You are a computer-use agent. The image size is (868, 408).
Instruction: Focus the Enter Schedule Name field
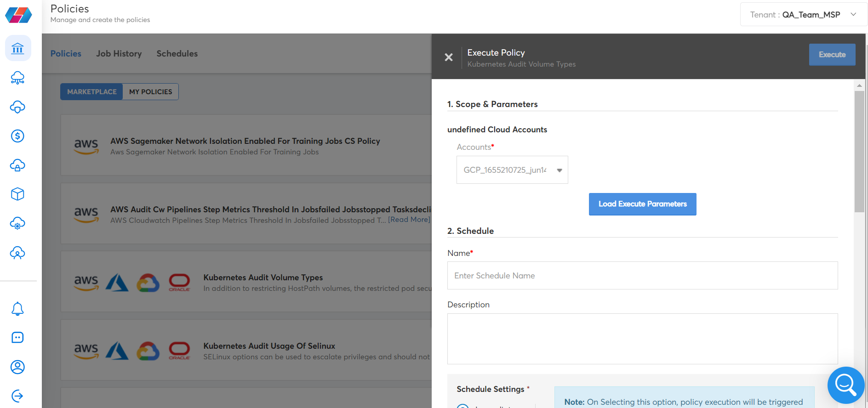coord(642,276)
